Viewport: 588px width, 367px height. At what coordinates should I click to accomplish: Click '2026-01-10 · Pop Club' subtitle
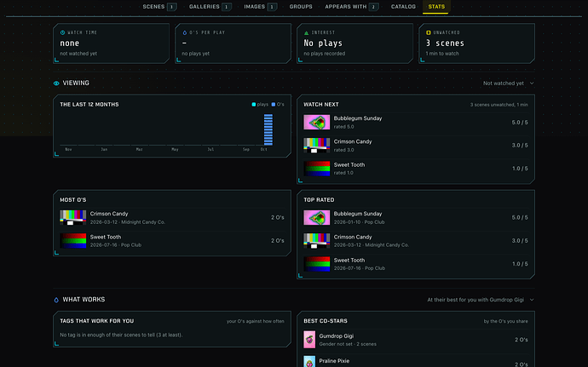[x=360, y=222]
